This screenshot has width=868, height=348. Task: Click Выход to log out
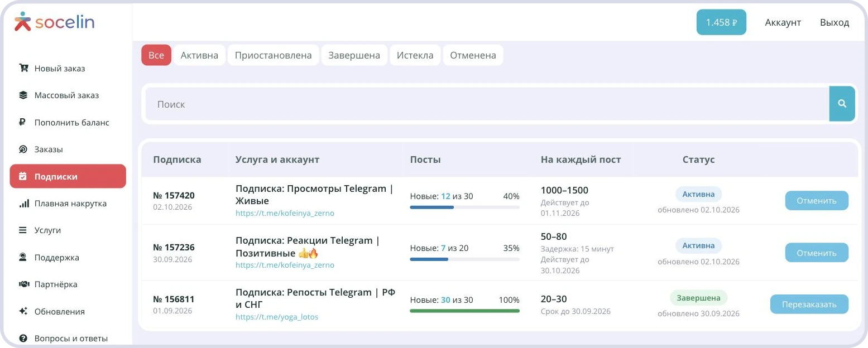pos(835,22)
